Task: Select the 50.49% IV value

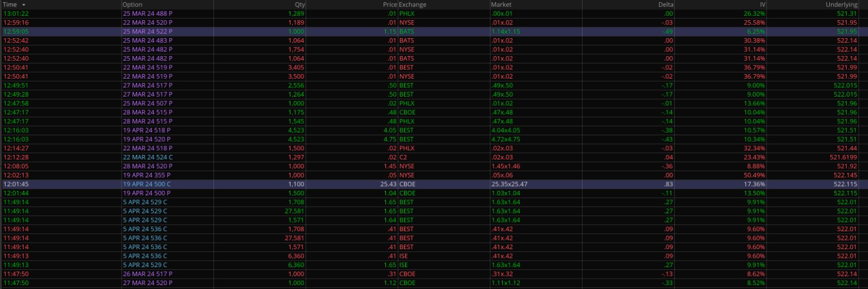Action: pos(754,175)
